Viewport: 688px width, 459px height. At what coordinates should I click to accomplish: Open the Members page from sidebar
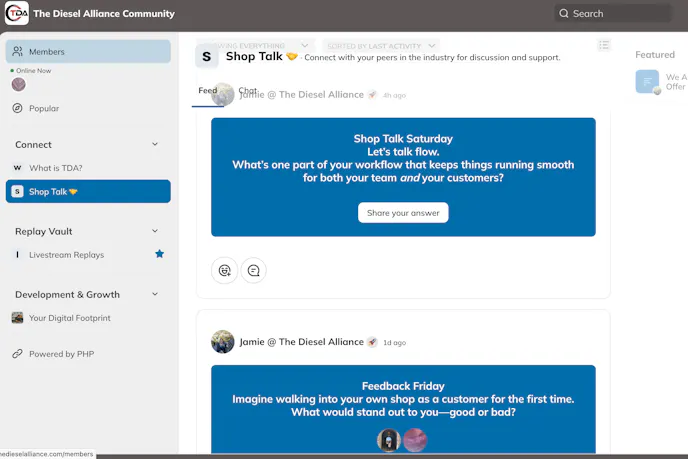[87, 52]
